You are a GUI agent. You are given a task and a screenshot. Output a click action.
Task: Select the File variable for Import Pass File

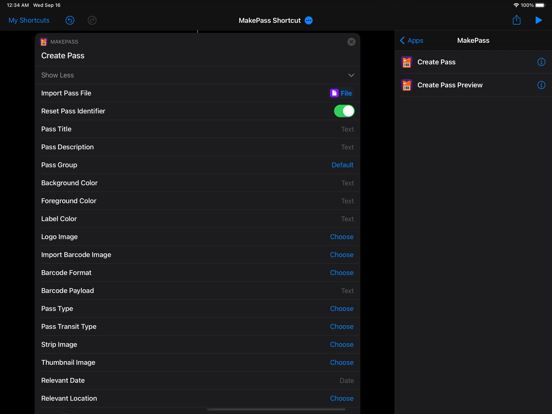coord(341,93)
